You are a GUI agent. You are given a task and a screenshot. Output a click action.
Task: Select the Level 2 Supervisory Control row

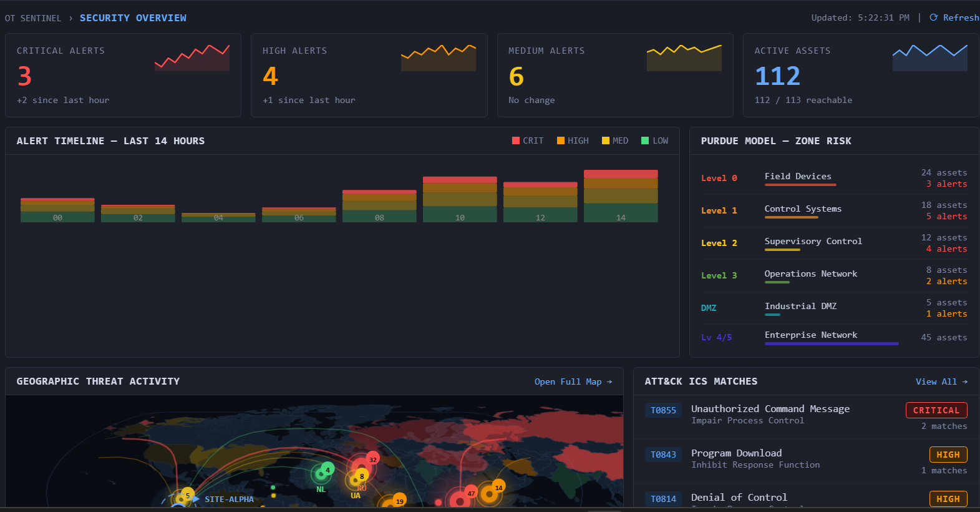click(x=834, y=244)
